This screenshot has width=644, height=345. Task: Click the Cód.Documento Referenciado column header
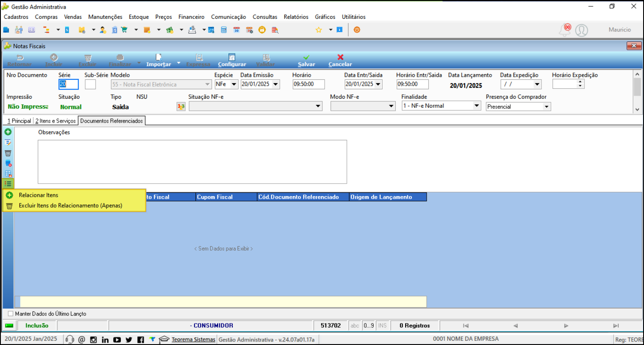(303, 197)
